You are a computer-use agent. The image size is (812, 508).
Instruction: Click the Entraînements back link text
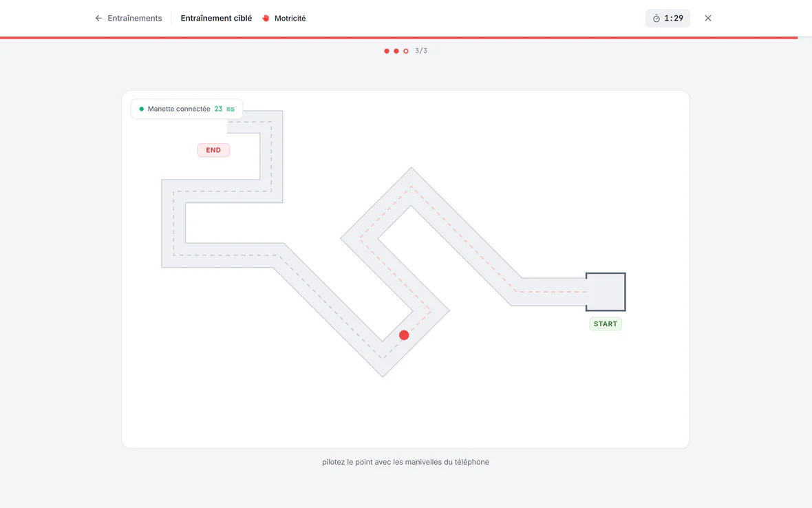[135, 18]
